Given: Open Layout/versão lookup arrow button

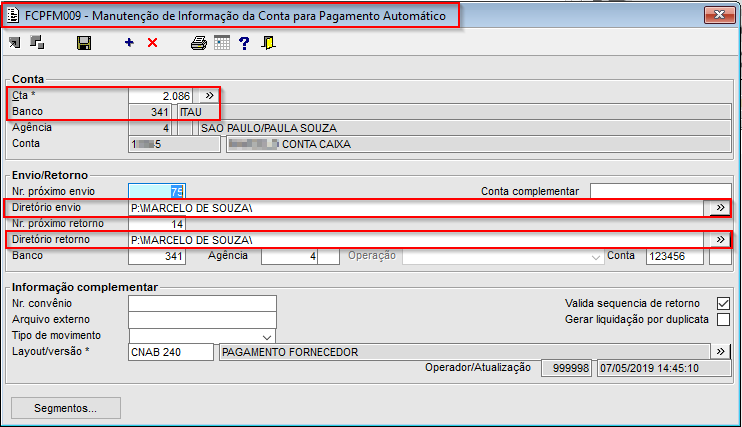Looking at the screenshot, I should (720, 352).
